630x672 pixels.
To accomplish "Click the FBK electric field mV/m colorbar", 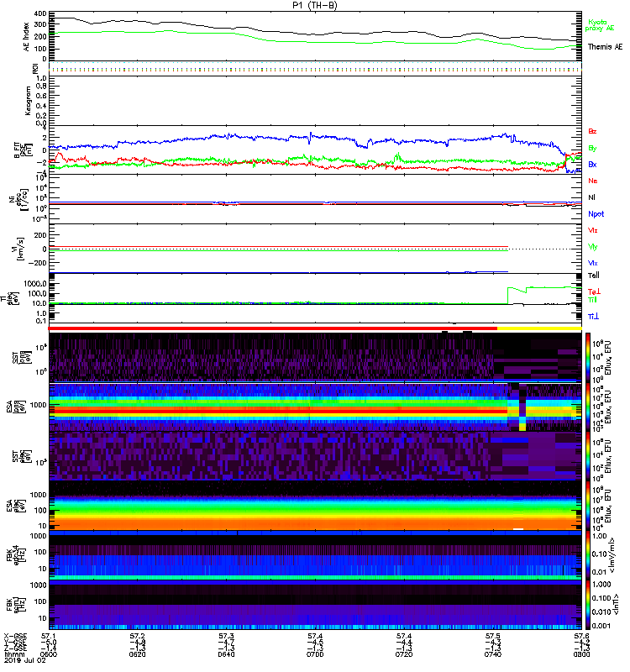I will coord(588,555).
